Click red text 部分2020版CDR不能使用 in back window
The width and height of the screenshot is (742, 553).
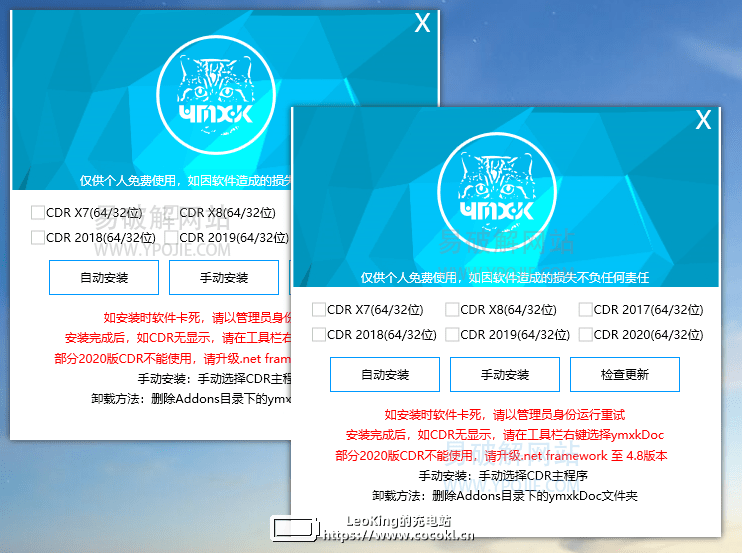[x=173, y=359]
